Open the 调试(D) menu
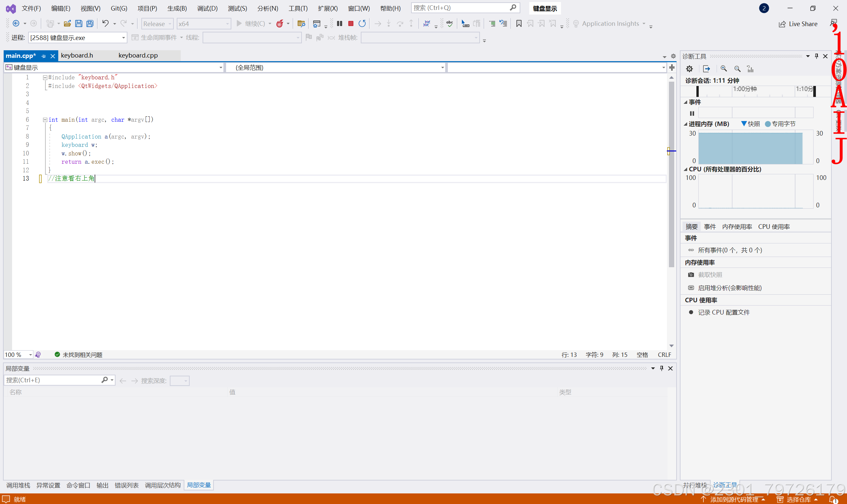 [207, 8]
